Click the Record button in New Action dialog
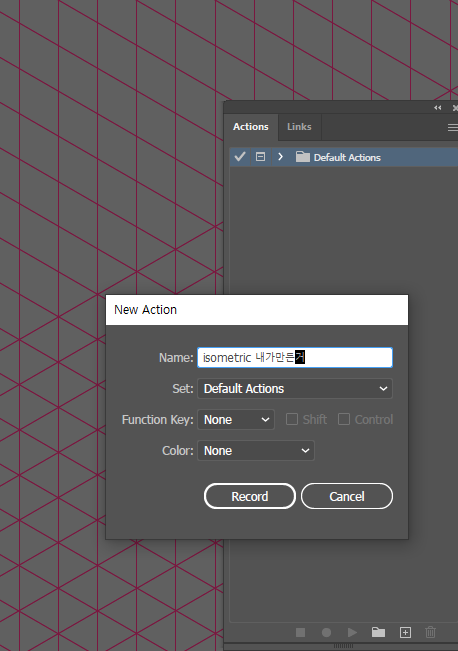 point(250,496)
